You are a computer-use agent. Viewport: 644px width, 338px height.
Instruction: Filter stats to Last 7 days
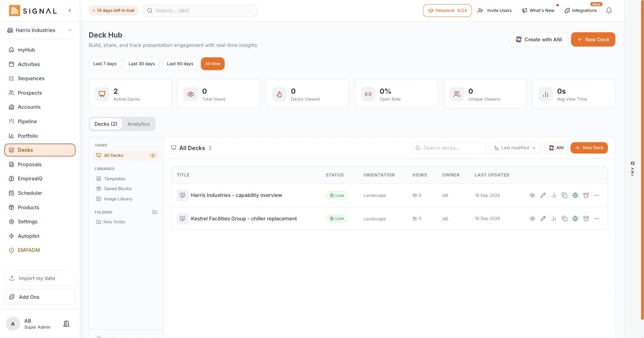tap(105, 64)
